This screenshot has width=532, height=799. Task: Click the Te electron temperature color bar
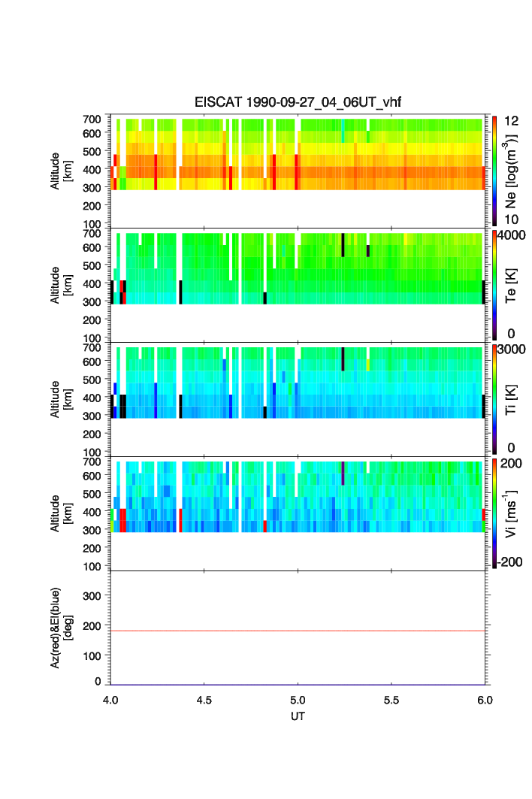click(x=494, y=285)
